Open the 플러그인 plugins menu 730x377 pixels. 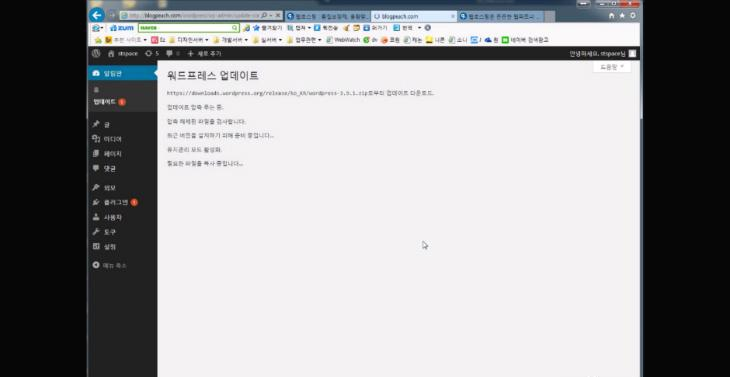[x=122, y=202]
